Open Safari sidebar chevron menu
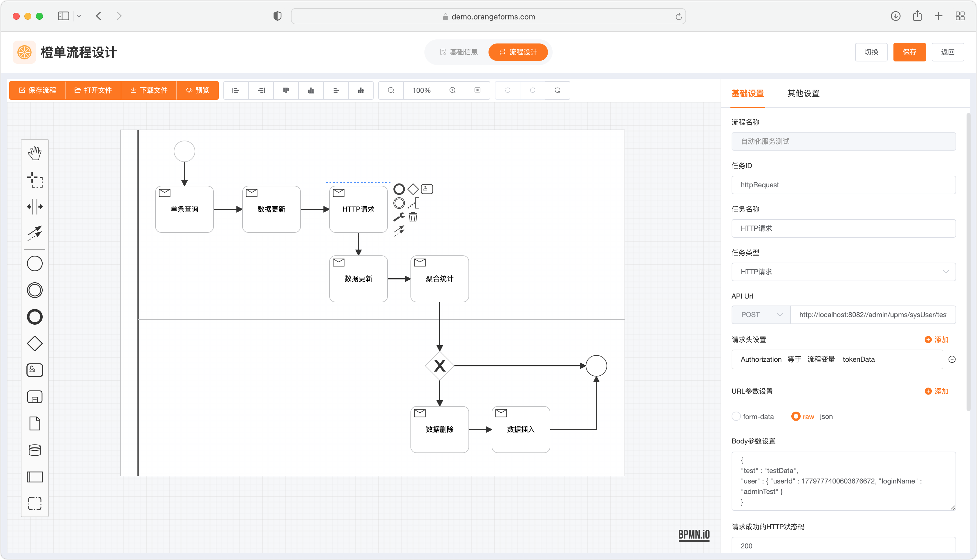 click(79, 16)
